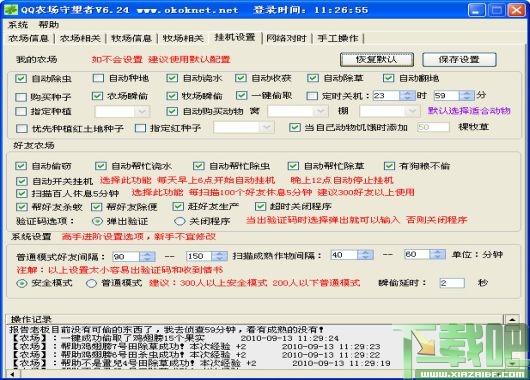The width and height of the screenshot is (530, 380).
Task: Toggle 当自己动物饥饿时添加 checkbox
Action: [x=295, y=127]
